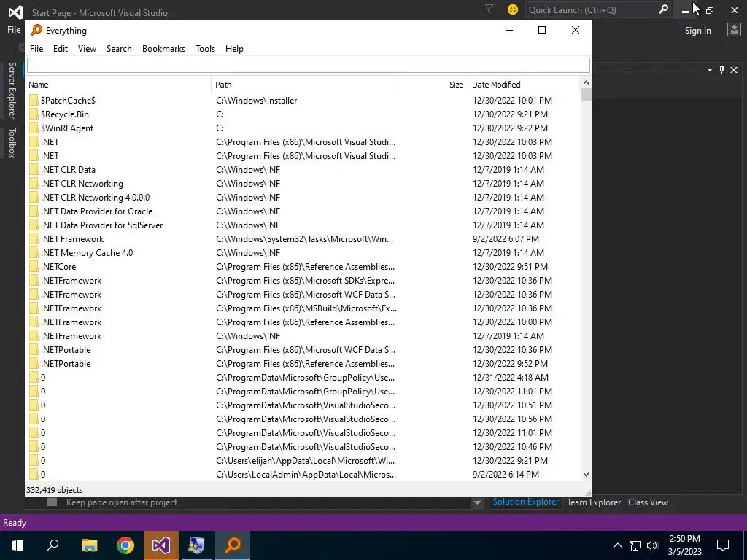The height and width of the screenshot is (560, 747).
Task: Open File Explorer from the taskbar
Action: coord(89,545)
